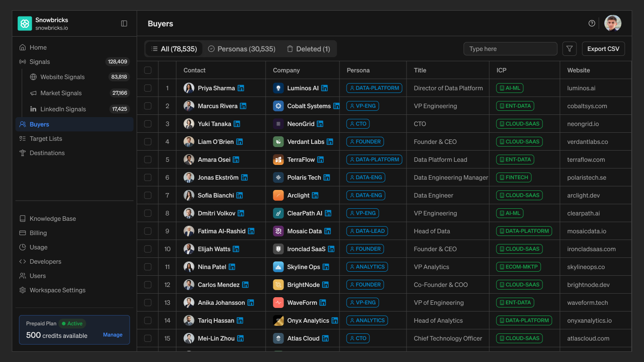Image resolution: width=644 pixels, height=362 pixels.
Task: Open Verdant Labs' LinkedIn icon
Action: coord(330,142)
